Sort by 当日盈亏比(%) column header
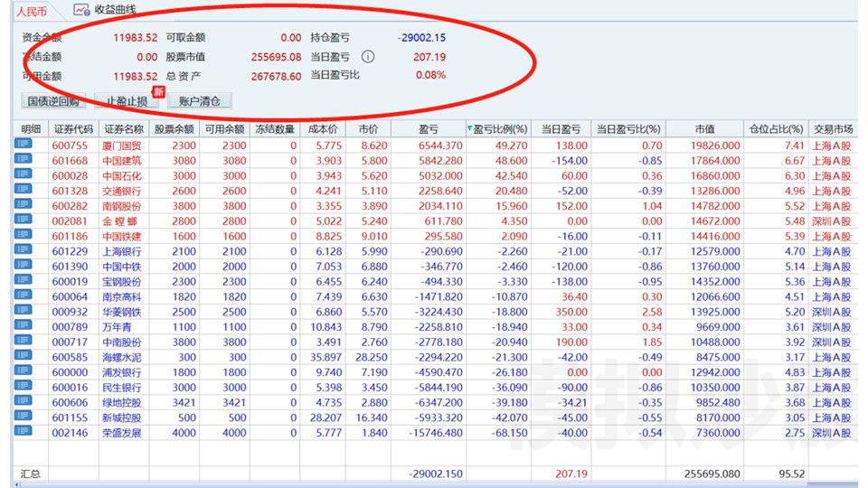 (628, 129)
